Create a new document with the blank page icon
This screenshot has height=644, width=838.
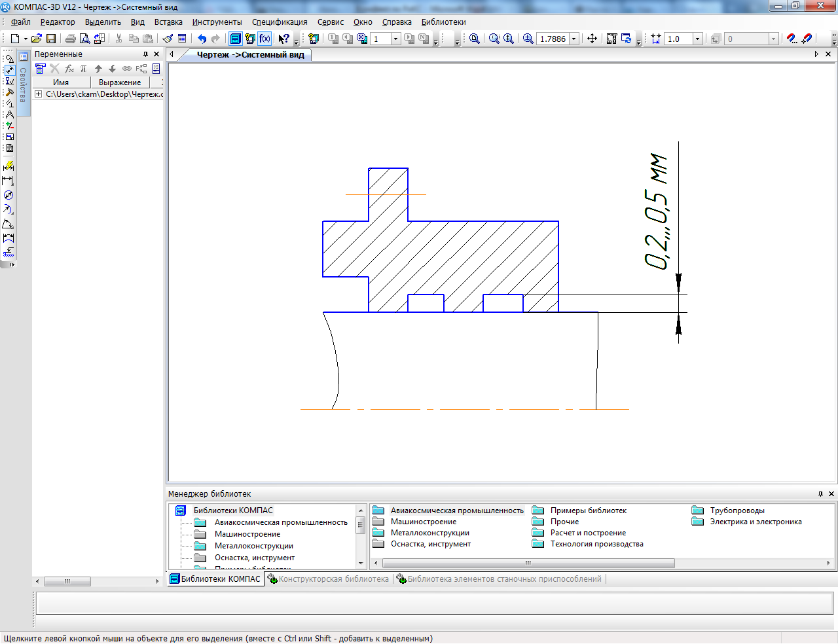click(15, 39)
